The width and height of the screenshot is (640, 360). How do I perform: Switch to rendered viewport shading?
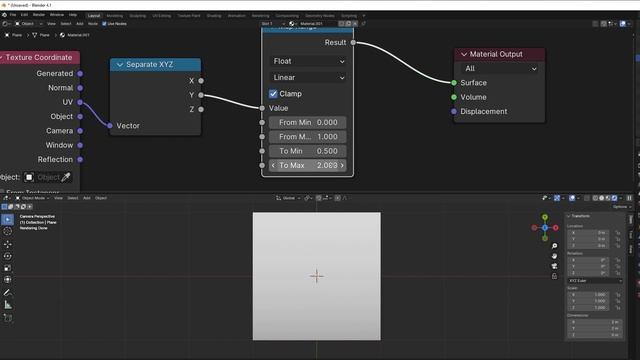pos(614,198)
